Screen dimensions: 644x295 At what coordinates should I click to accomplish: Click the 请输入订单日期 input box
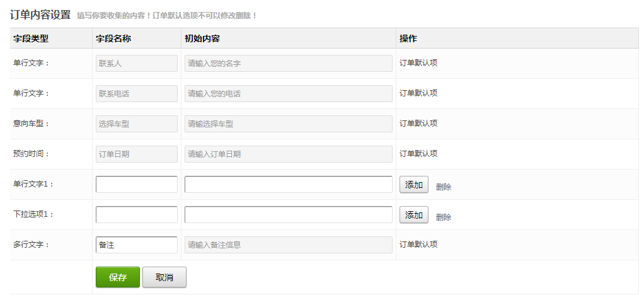pyautogui.click(x=288, y=154)
